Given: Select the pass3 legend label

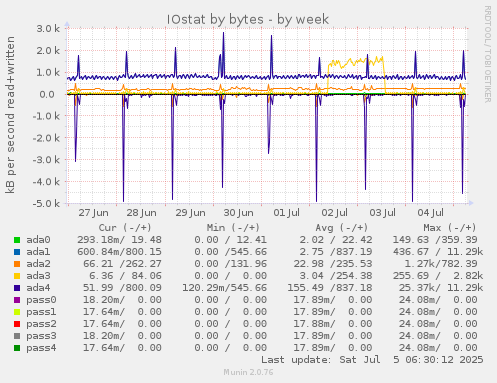Looking at the screenshot, I should [x=41, y=336].
